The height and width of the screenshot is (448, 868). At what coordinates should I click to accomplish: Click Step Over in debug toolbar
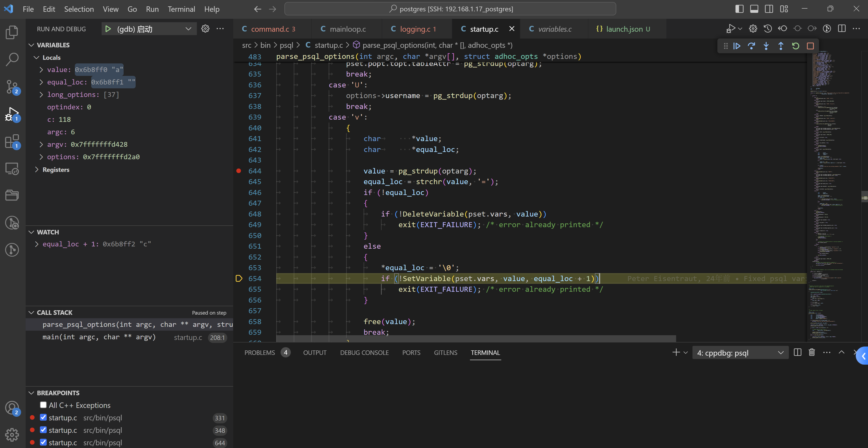click(751, 46)
